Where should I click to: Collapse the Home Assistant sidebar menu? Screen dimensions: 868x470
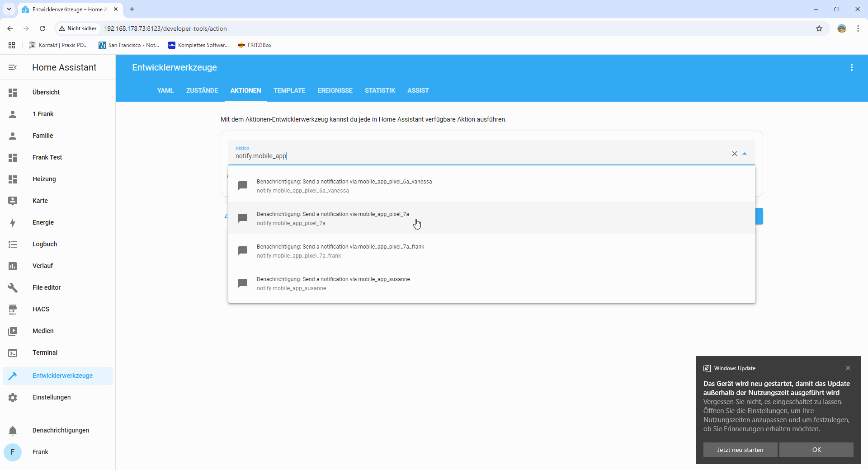pyautogui.click(x=13, y=67)
